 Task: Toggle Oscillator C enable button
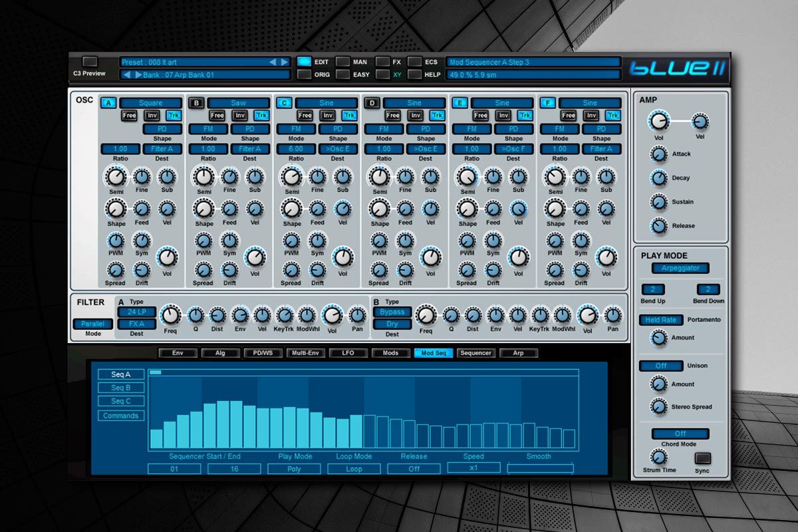coord(284,102)
